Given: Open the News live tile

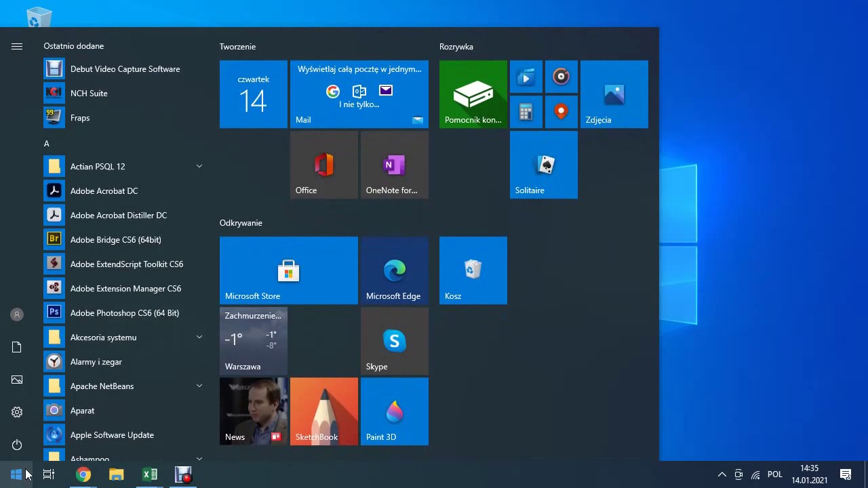Looking at the screenshot, I should point(254,411).
